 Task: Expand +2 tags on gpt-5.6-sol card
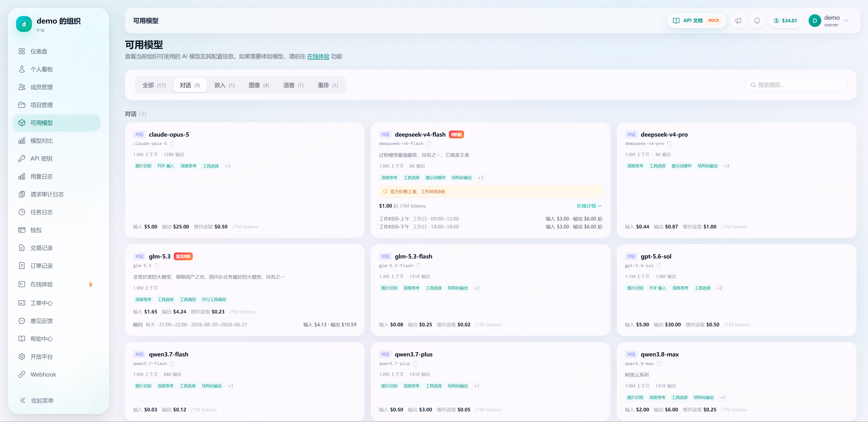click(719, 288)
